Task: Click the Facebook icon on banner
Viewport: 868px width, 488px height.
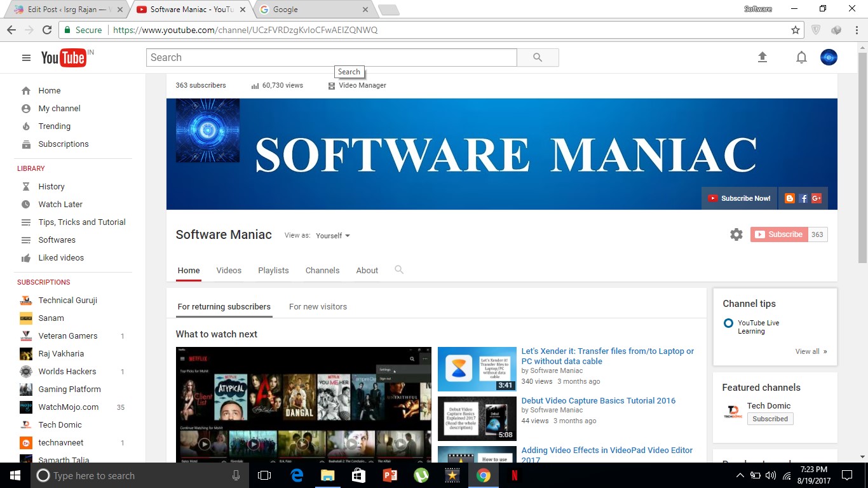Action: [x=803, y=198]
